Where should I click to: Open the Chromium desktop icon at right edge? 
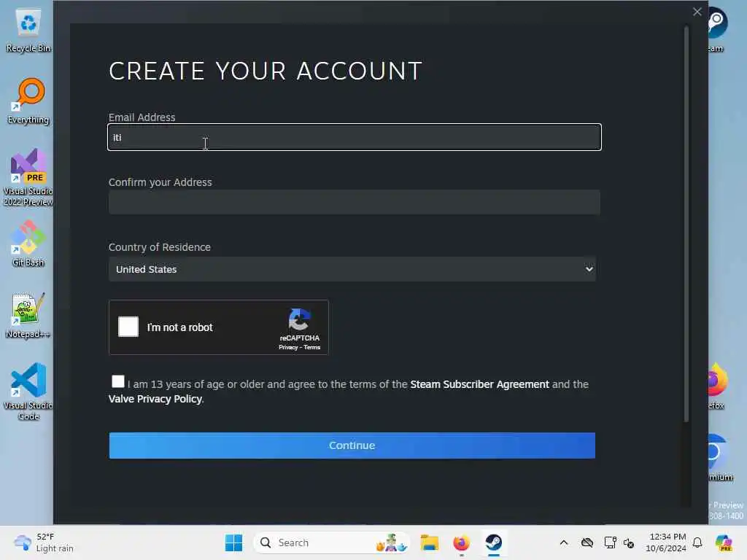pos(719,457)
